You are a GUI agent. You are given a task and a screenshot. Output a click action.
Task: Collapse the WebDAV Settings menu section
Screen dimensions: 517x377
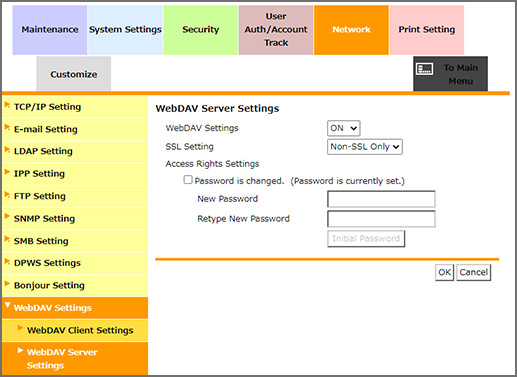(75, 308)
